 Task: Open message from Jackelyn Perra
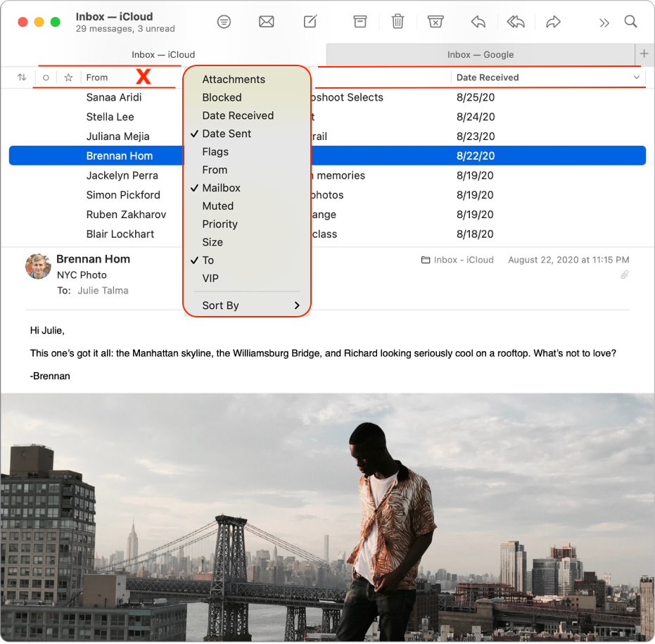(x=327, y=175)
